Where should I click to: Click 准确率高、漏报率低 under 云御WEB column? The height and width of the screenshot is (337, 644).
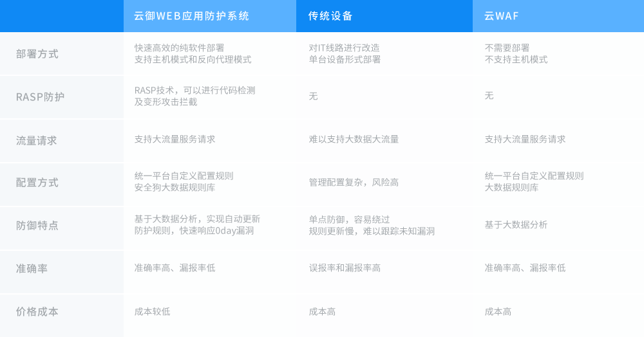coord(175,268)
